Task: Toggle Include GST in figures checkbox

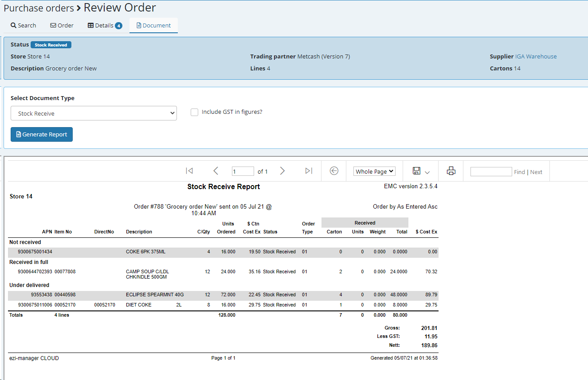Action: [194, 112]
